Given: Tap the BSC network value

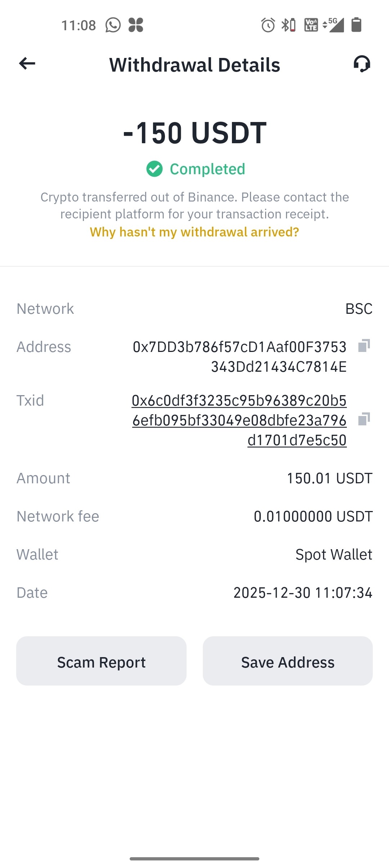Looking at the screenshot, I should click(x=359, y=309).
